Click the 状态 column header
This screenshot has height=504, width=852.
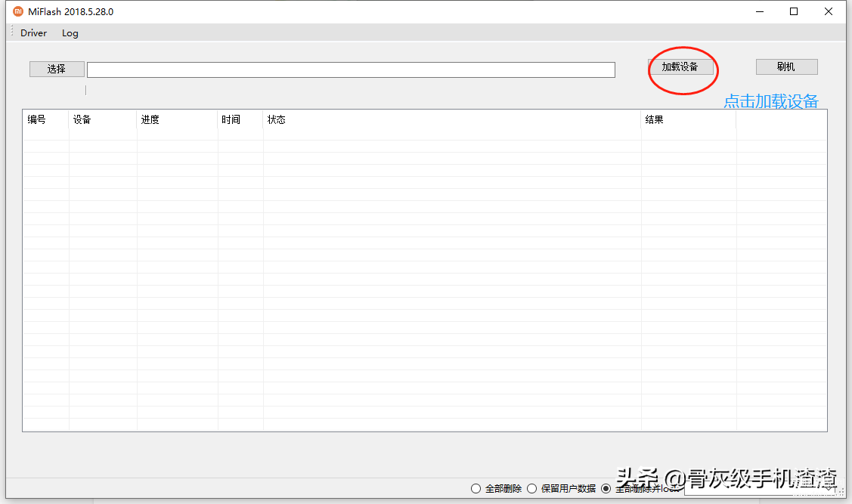pos(452,119)
